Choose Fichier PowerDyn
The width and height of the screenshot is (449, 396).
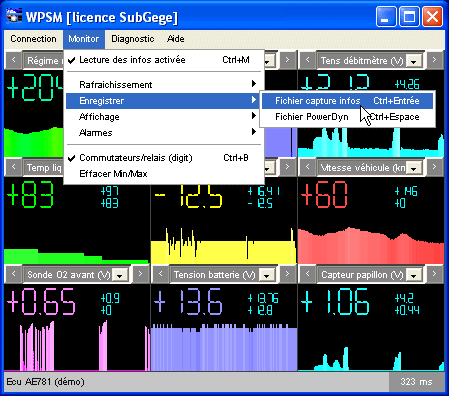click(347, 117)
